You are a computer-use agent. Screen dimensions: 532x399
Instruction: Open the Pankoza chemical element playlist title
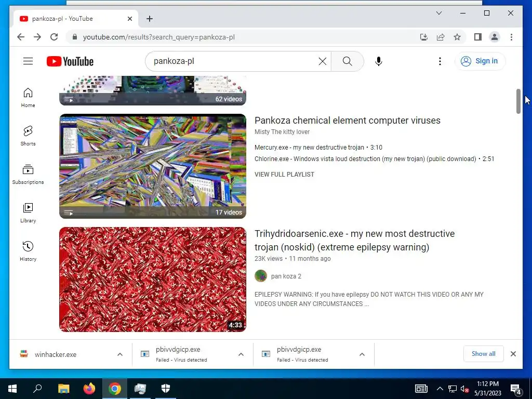pos(348,121)
